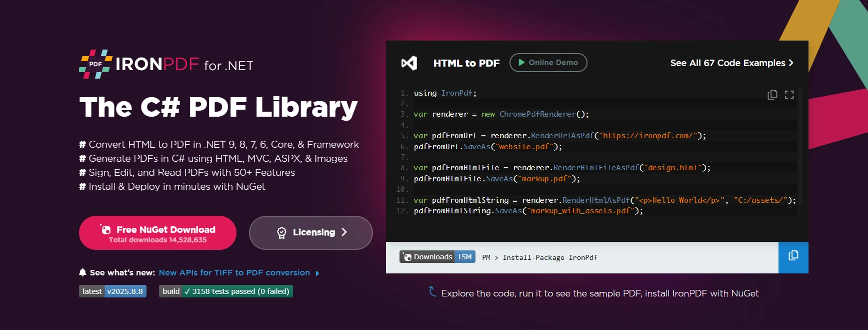Click the chevron on See All 67 Code Examples
The width and height of the screenshot is (868, 330).
(x=791, y=63)
